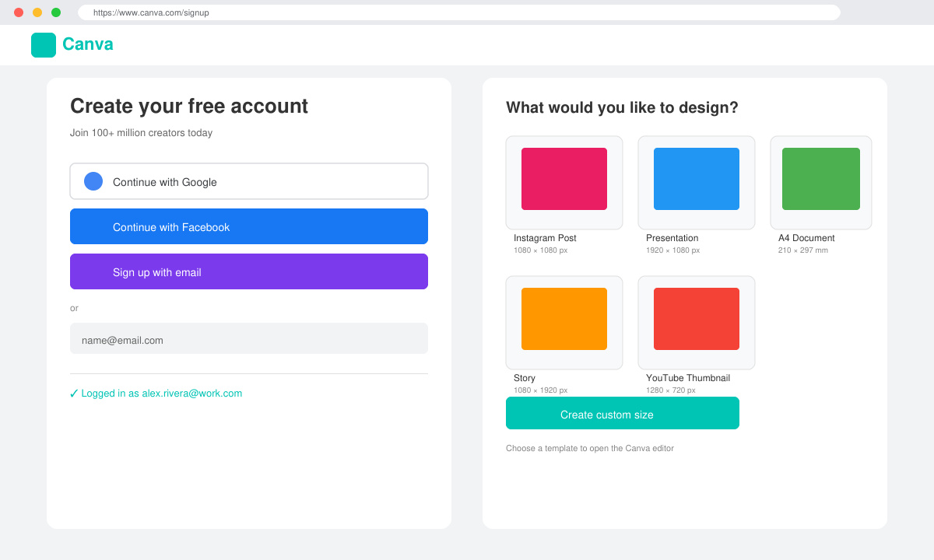Choose the blue Presentation thumbnail
Viewport: 934px width, 560px height.
697,179
